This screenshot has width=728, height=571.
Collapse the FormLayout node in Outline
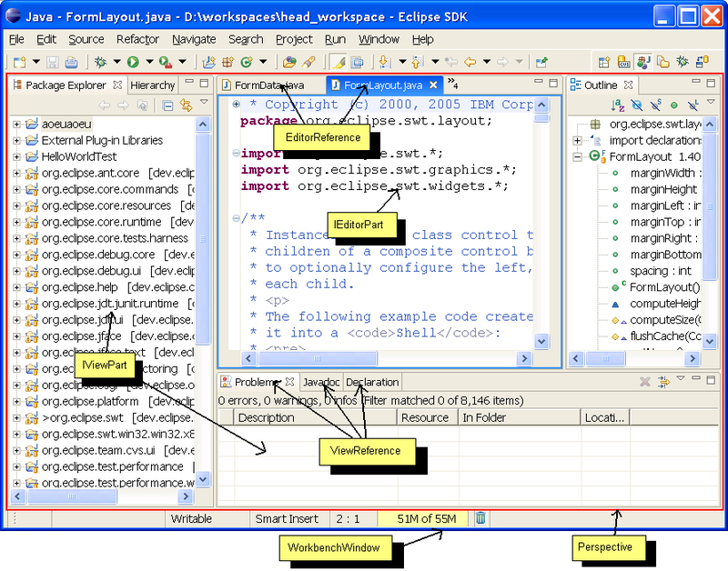pyautogui.click(x=577, y=156)
